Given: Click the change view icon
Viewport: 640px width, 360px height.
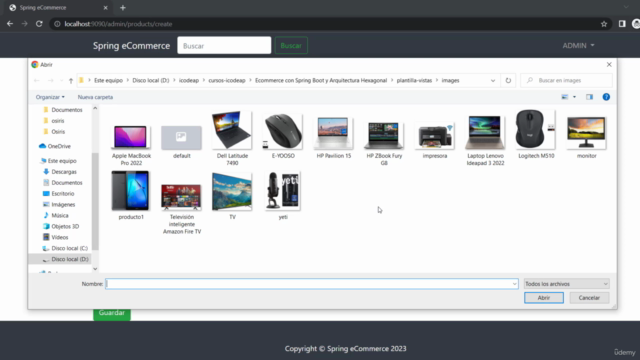Looking at the screenshot, I should pos(564,97).
